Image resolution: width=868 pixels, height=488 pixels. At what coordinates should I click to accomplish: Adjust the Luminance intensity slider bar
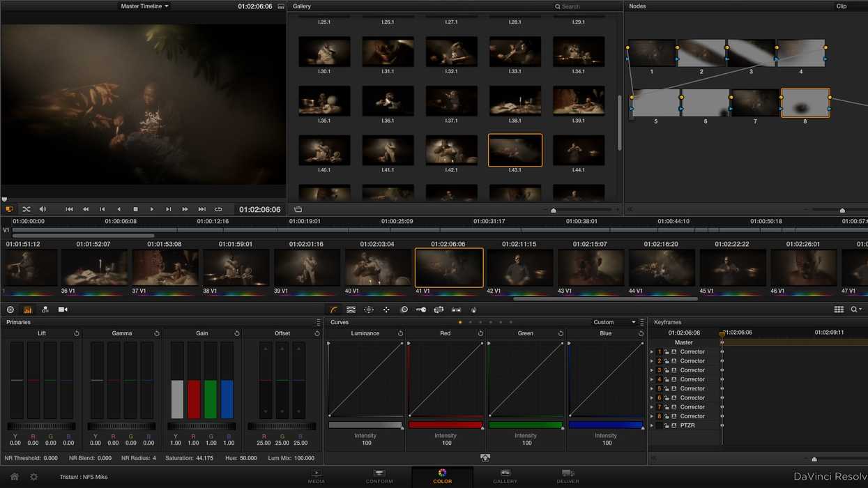point(365,425)
